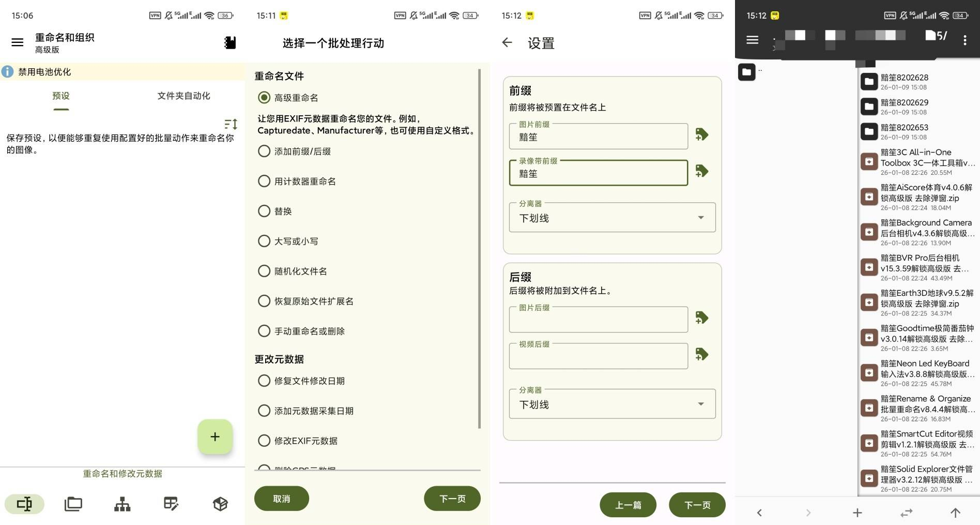This screenshot has height=525, width=980.
Task: Click the batch action list scrollbar
Action: (480, 248)
